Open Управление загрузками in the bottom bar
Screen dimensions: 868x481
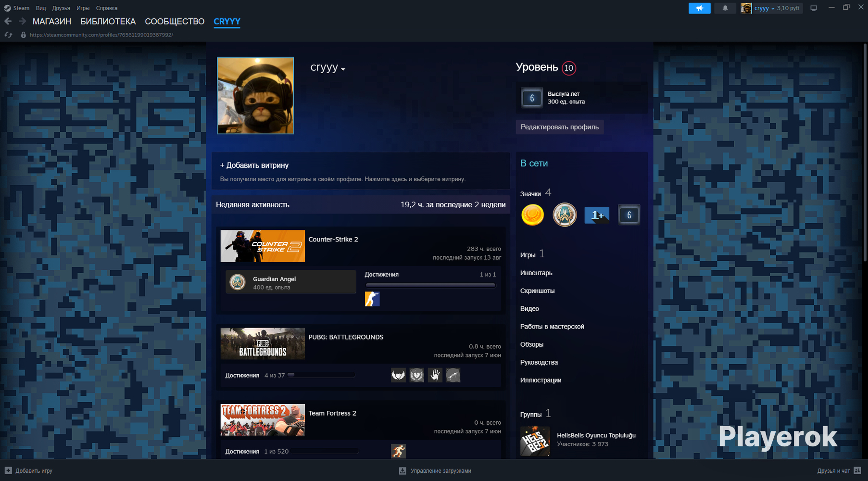435,471
